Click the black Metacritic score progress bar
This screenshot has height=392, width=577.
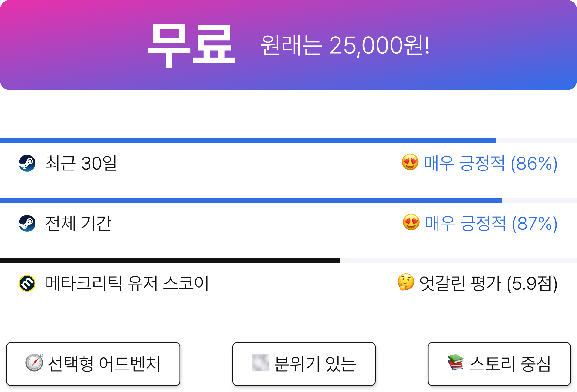click(288, 261)
